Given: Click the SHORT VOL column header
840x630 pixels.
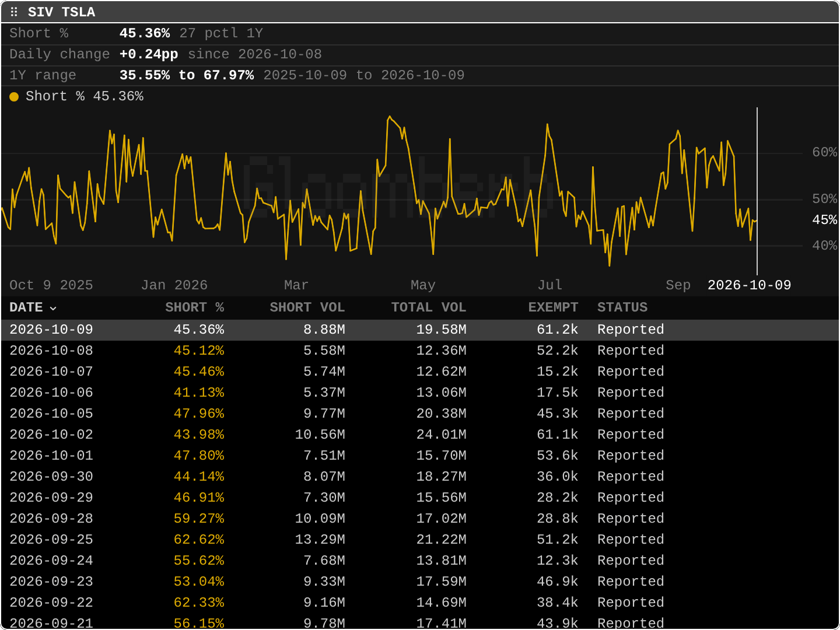Looking at the screenshot, I should tap(307, 307).
